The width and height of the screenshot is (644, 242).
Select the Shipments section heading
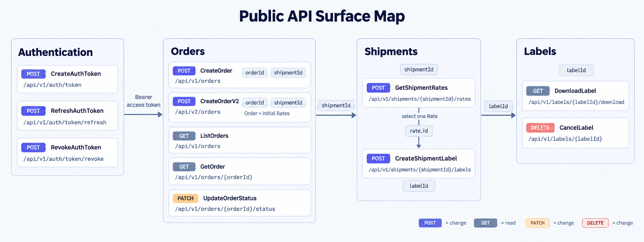[391, 51]
